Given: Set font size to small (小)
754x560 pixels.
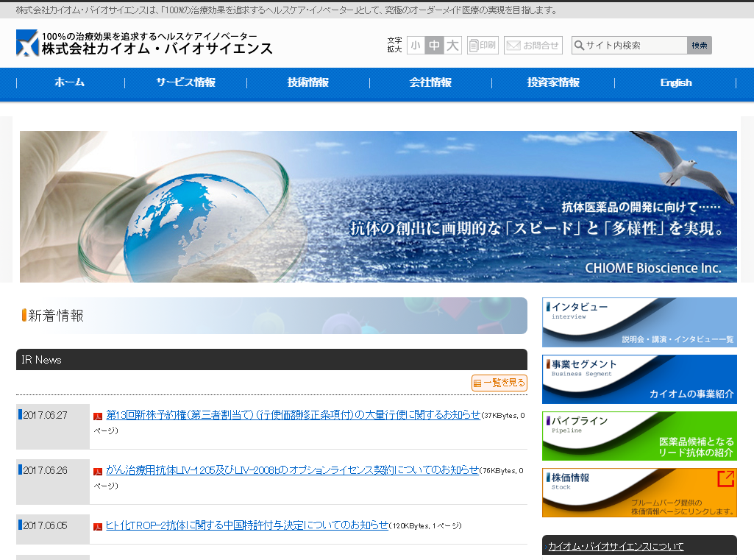Looking at the screenshot, I should coord(416,45).
